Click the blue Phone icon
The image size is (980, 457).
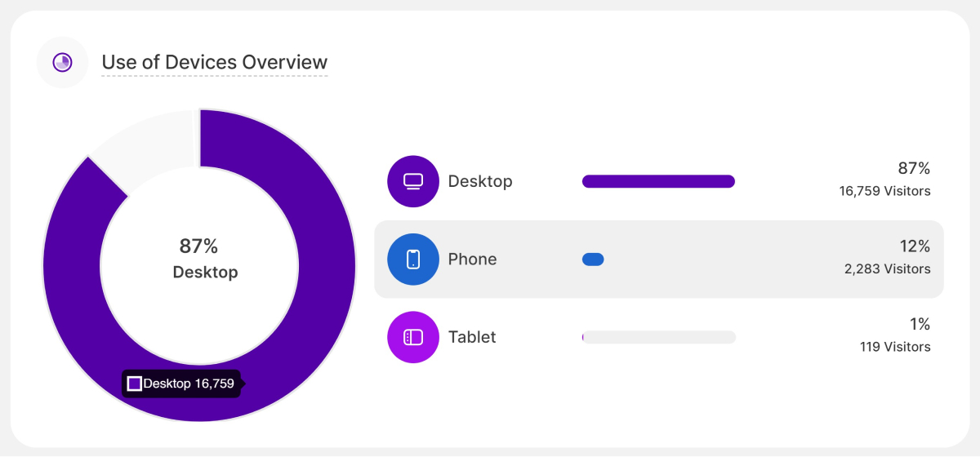coord(413,260)
